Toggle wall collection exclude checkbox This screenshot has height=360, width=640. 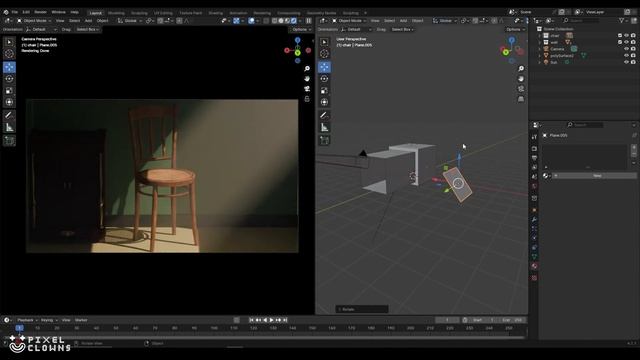coord(620,42)
